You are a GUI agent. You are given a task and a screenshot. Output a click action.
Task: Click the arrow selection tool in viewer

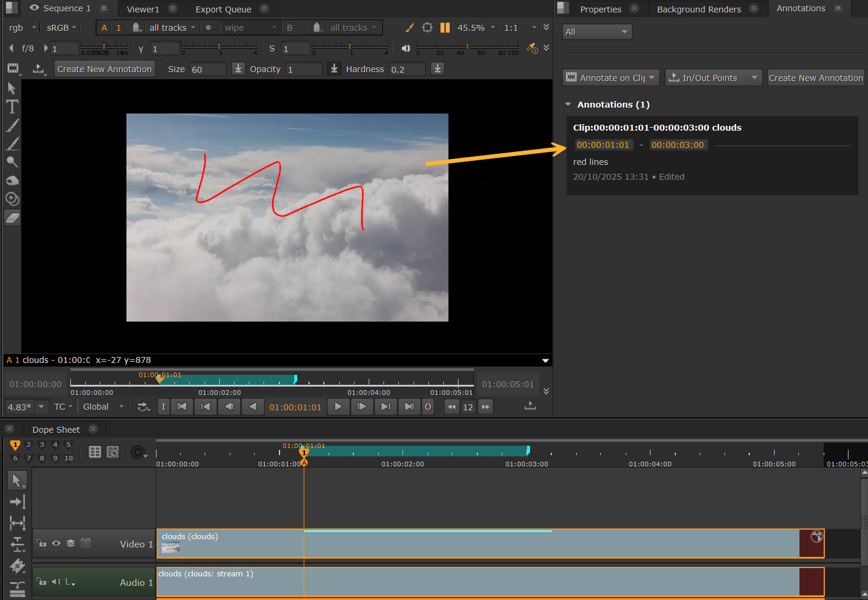tap(11, 88)
